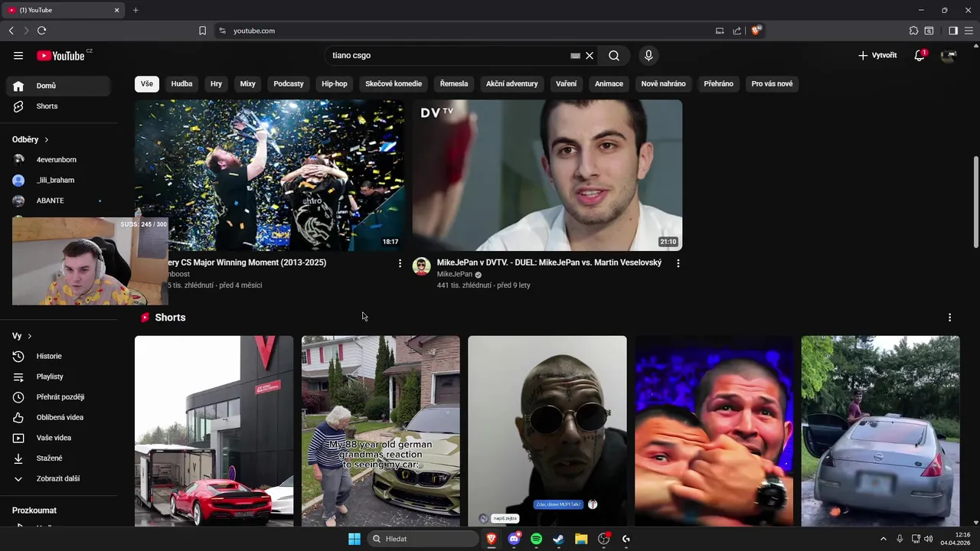The height and width of the screenshot is (551, 980).
Task: Open the on-screen keyboard icon in search
Action: click(x=575, y=56)
